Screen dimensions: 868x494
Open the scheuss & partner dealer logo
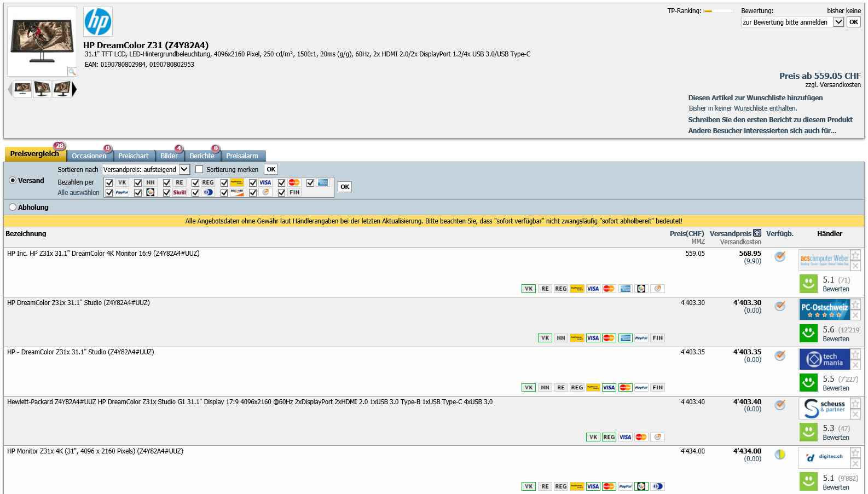(x=824, y=409)
